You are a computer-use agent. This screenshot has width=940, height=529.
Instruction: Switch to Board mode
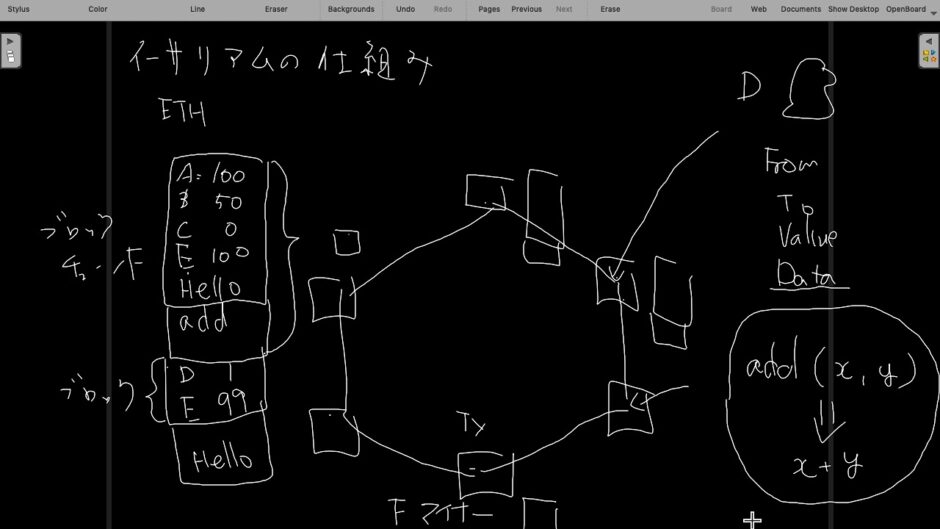(721, 9)
